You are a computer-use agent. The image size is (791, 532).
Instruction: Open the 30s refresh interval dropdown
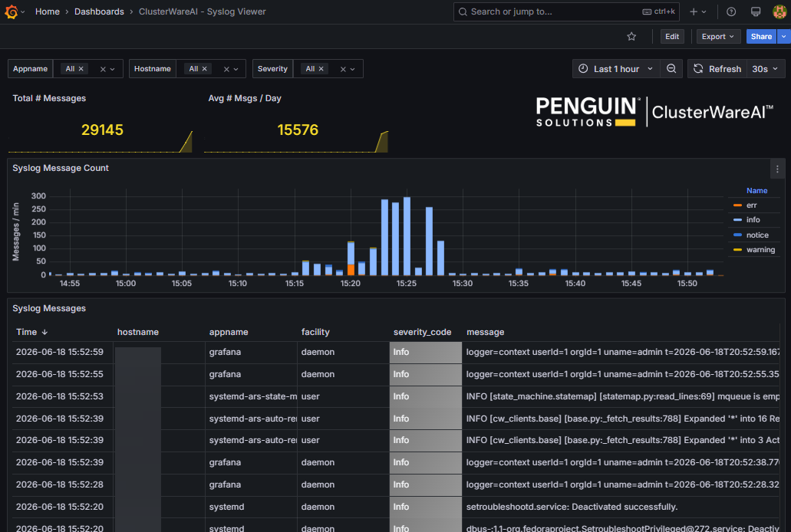click(765, 68)
